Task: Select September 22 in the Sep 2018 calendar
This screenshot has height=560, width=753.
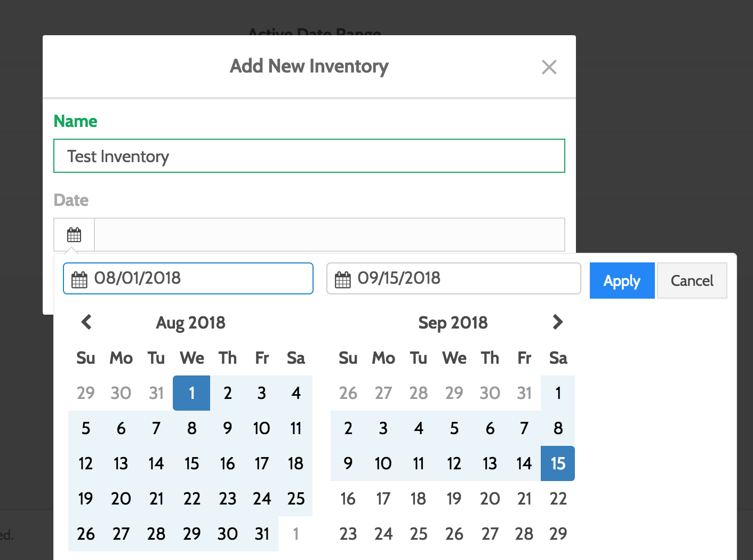Action: (558, 499)
